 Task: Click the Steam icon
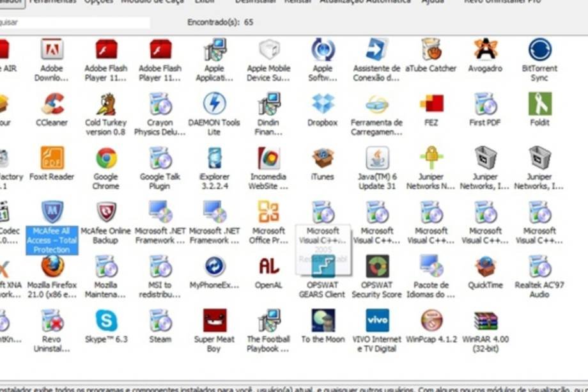[160, 320]
